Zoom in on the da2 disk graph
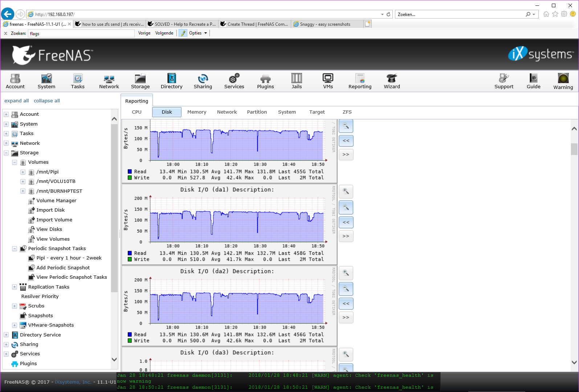Screen dimensions: 579x392 pos(346,273)
